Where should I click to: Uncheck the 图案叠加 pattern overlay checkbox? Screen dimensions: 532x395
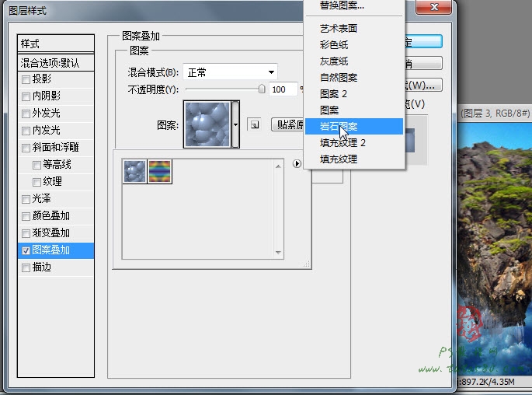(26, 250)
